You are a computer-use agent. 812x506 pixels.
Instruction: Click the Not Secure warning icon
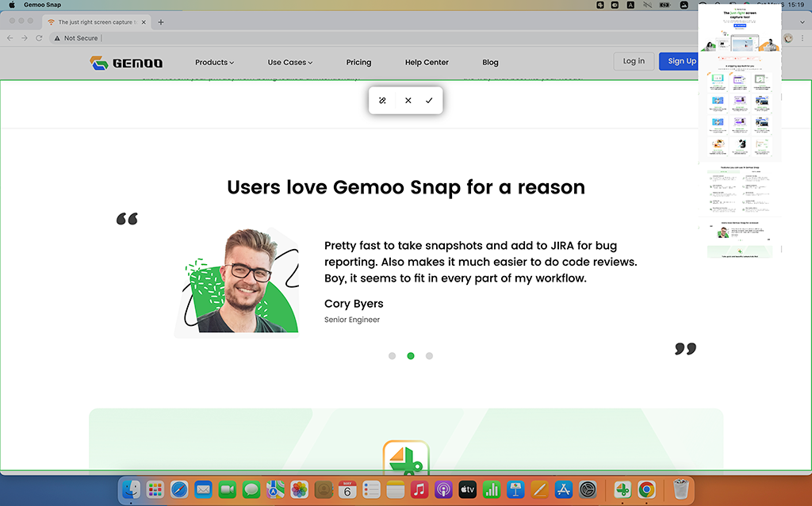[57, 38]
